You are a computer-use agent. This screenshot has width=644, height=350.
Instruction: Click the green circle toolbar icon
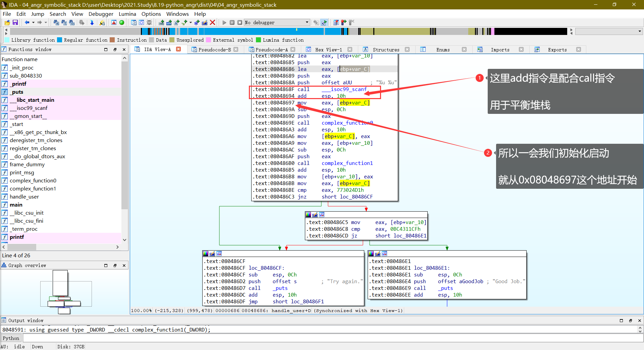[x=122, y=23]
